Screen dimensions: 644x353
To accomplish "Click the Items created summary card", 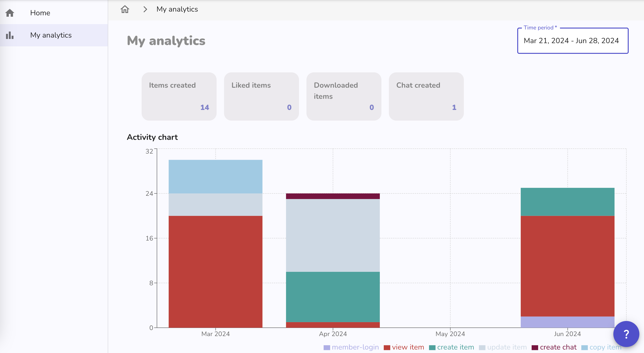I will click(179, 96).
